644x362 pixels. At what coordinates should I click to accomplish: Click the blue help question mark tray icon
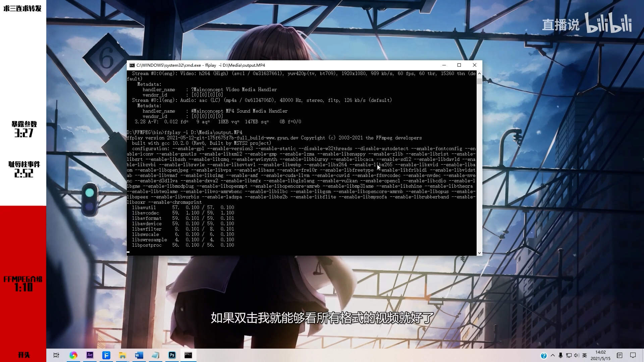coord(544,355)
